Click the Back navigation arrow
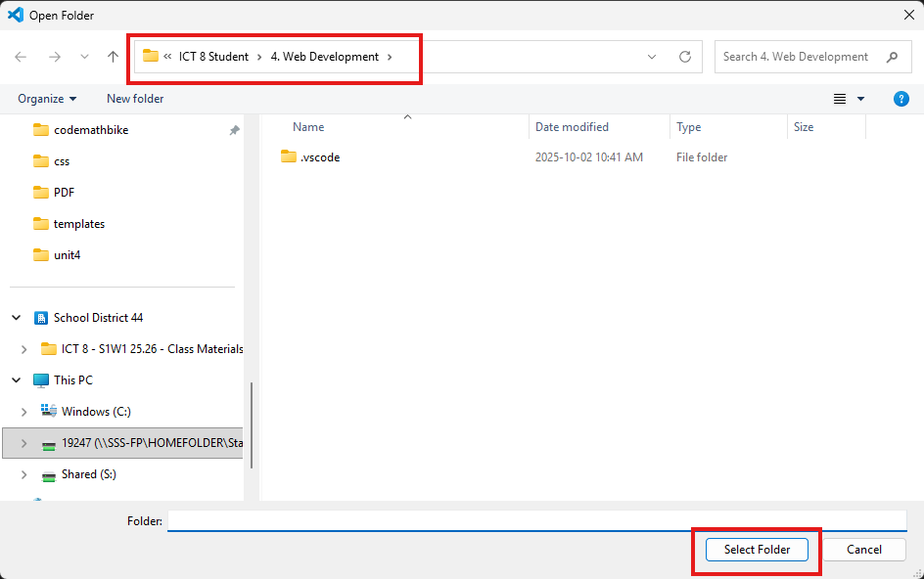The image size is (924, 579). click(x=20, y=57)
